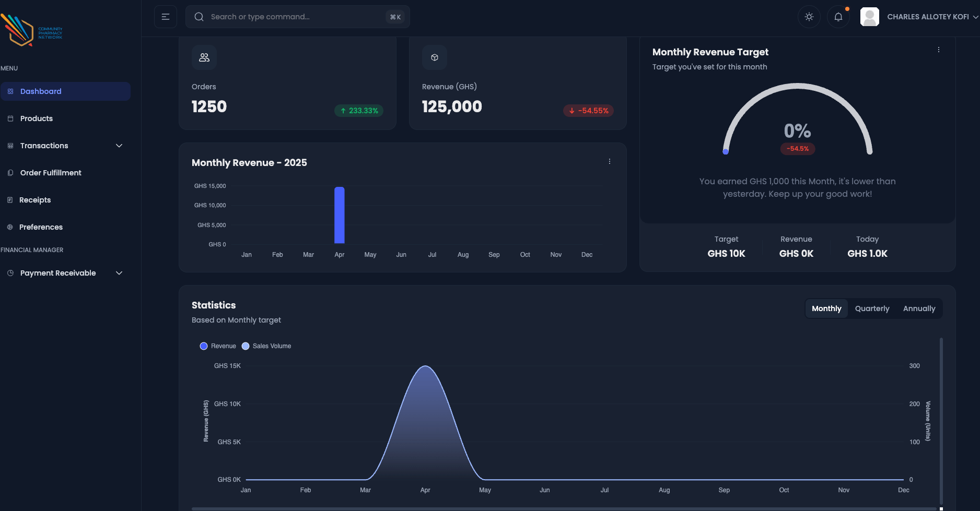The image size is (980, 511).
Task: Open Monthly Revenue chart three-dot menu
Action: [x=610, y=162]
